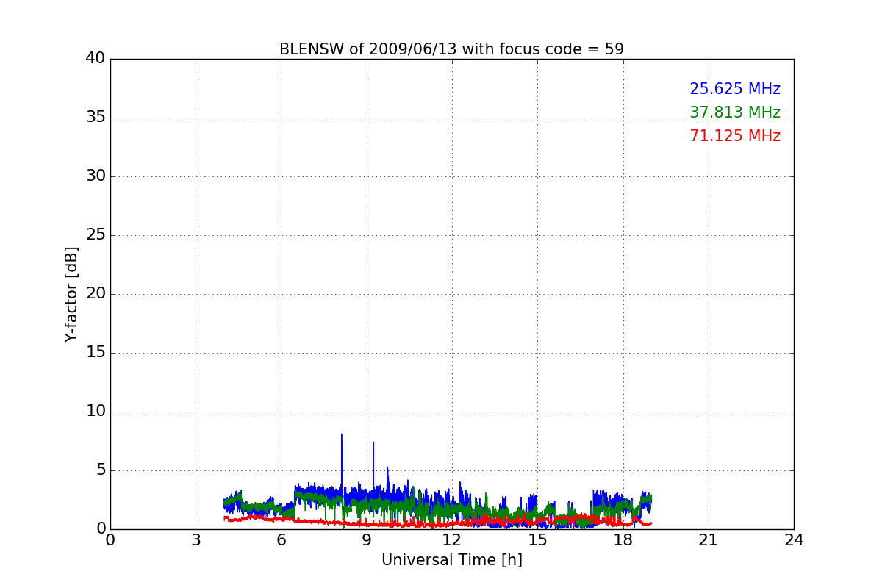The height and width of the screenshot is (588, 882).
Task: Click the Universal Time [h] axis label
Action: click(452, 560)
